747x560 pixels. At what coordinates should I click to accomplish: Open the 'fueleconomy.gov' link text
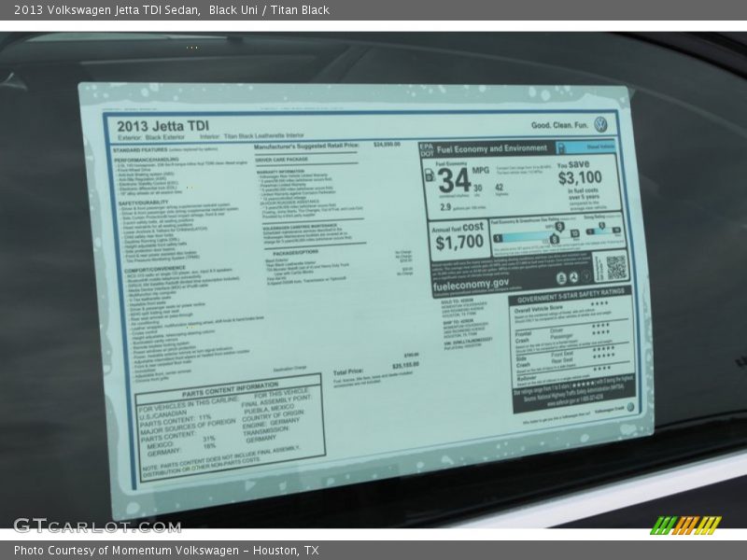pyautogui.click(x=471, y=285)
